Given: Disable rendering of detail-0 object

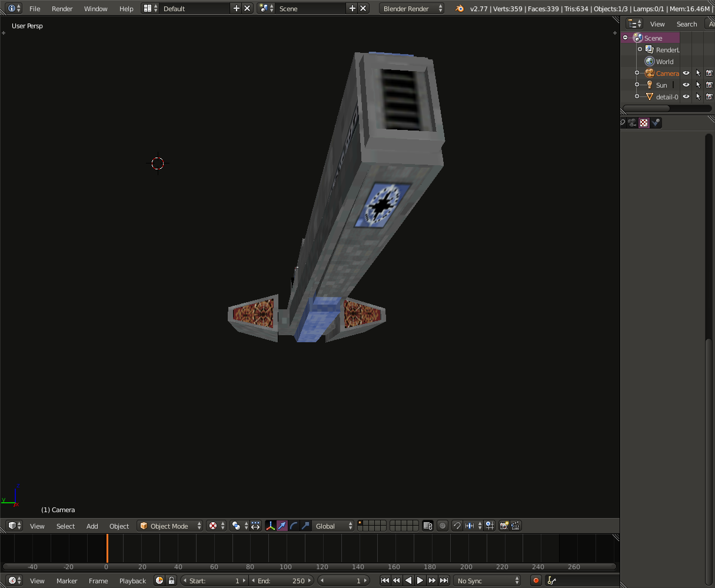Looking at the screenshot, I should point(709,97).
